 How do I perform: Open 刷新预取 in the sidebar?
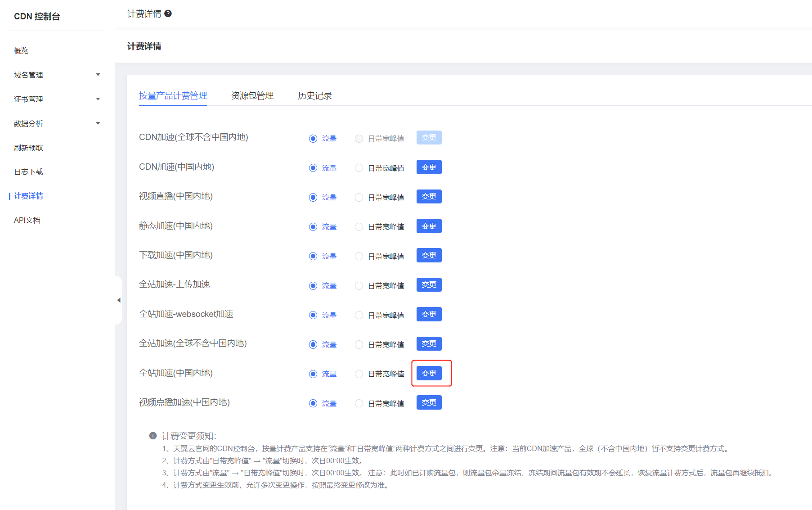(28, 148)
